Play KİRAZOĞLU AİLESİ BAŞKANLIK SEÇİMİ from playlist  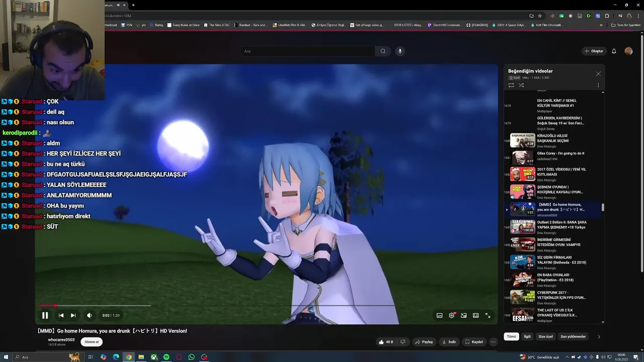pos(552,140)
